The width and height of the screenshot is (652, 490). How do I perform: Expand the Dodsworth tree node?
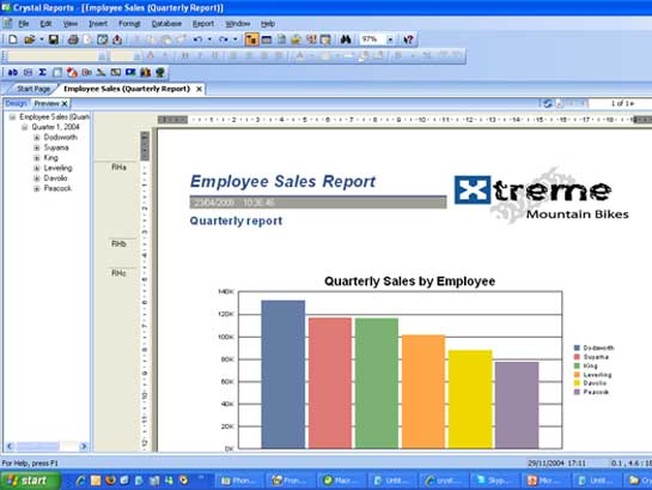click(37, 137)
